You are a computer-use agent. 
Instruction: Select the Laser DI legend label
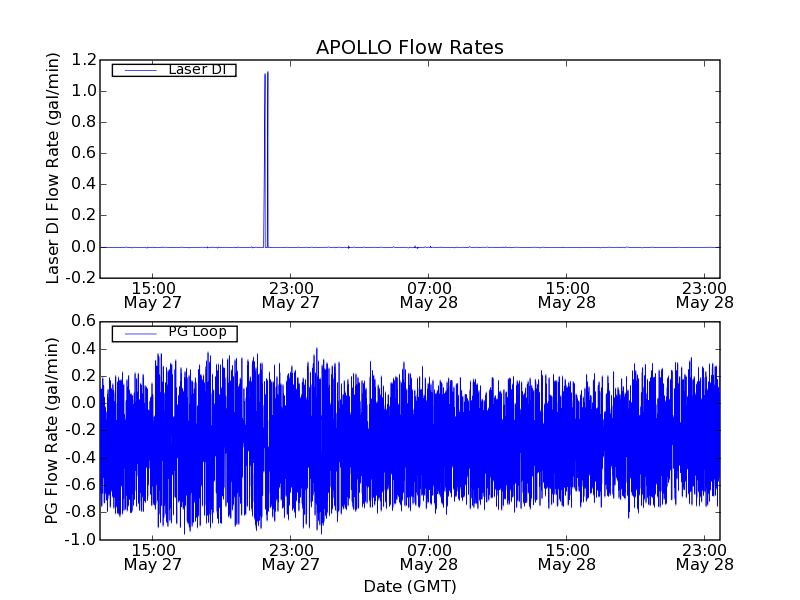(196, 69)
